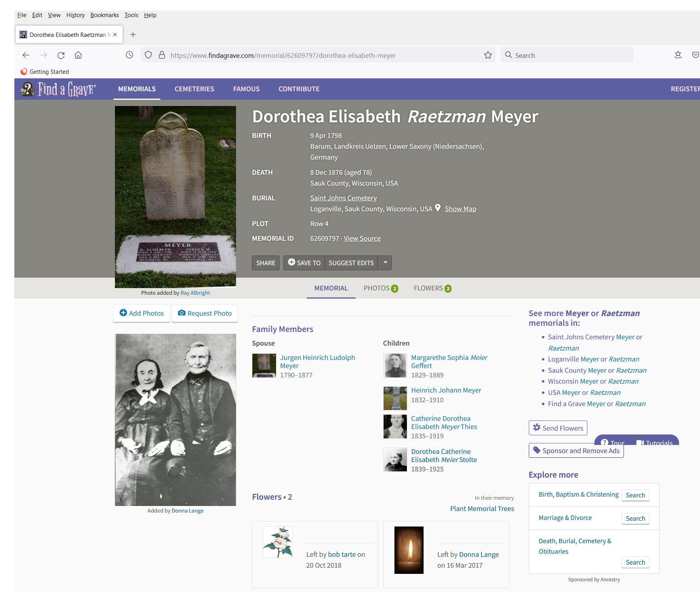Open the browser home page
700x603 pixels.
(x=78, y=55)
